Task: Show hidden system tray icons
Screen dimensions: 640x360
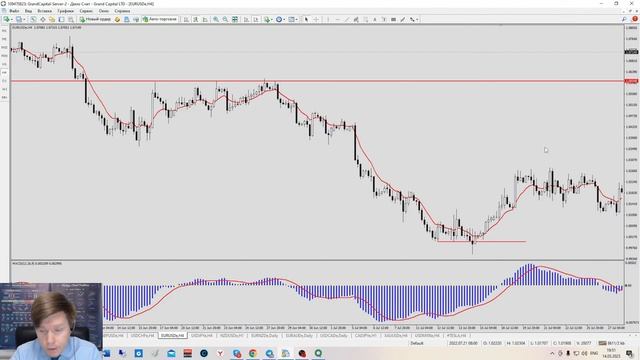Action: pyautogui.click(x=552, y=353)
